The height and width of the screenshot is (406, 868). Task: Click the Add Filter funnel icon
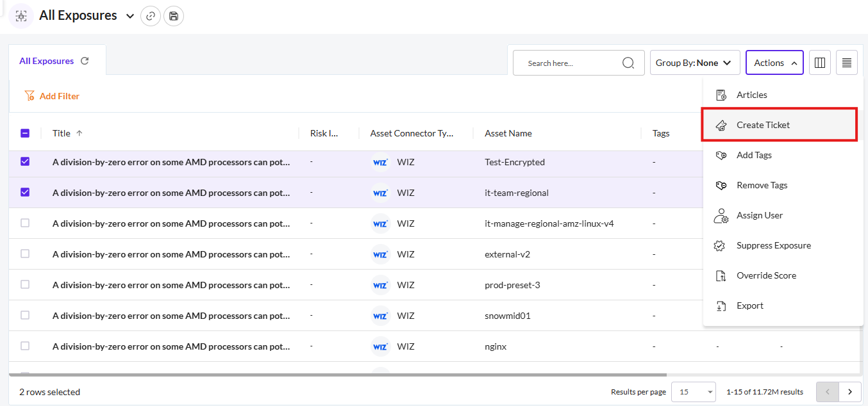coord(29,96)
